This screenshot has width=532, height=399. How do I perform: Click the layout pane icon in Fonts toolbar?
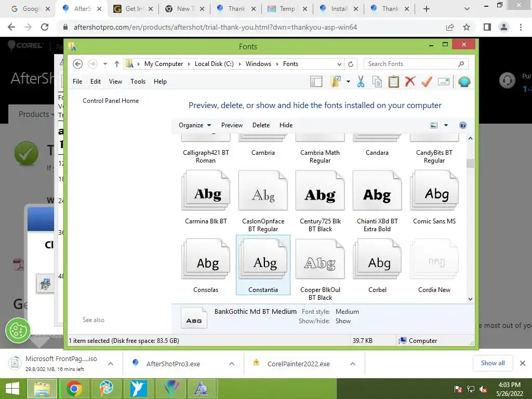pyautogui.click(x=316, y=82)
